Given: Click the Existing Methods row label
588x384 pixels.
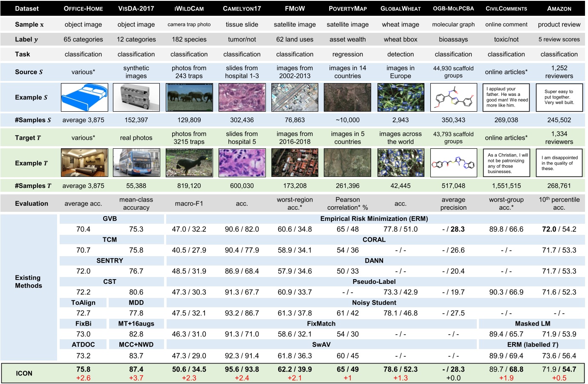Looking at the screenshot, I should point(29,282).
